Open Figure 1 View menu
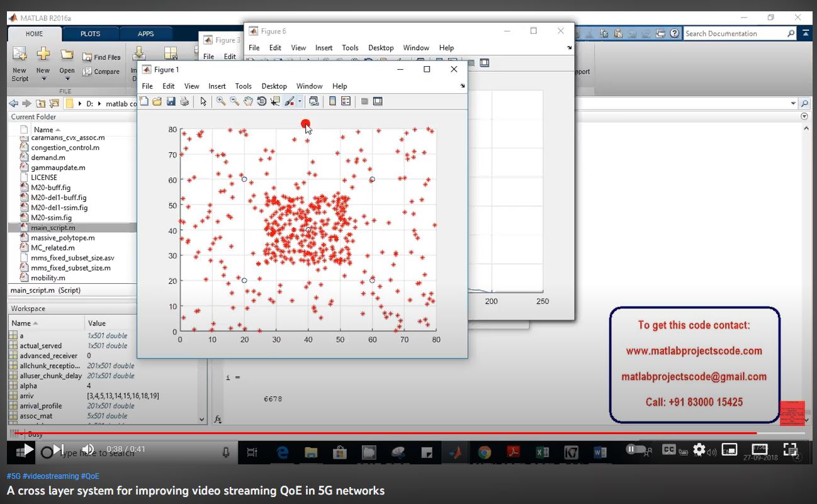This screenshot has width=817, height=504. point(192,86)
